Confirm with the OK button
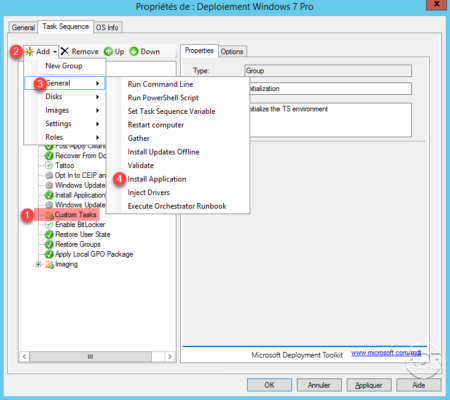The image size is (450, 400). click(x=269, y=385)
